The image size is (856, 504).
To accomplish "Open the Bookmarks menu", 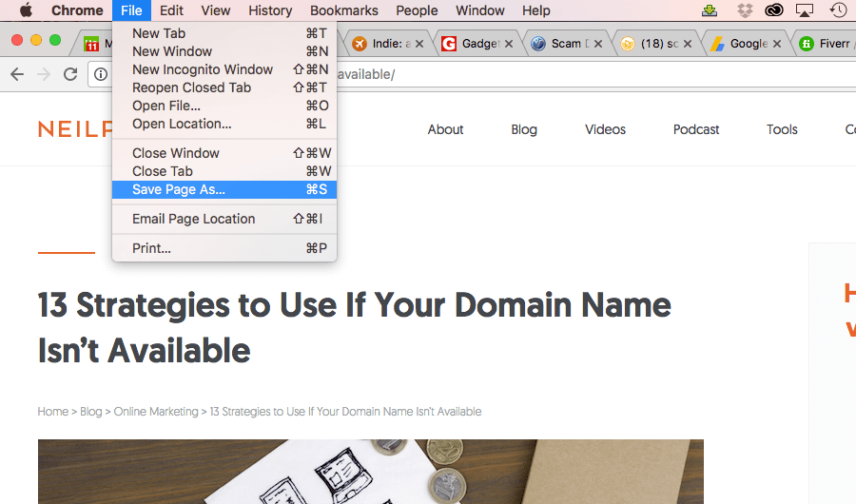I will pyautogui.click(x=344, y=10).
